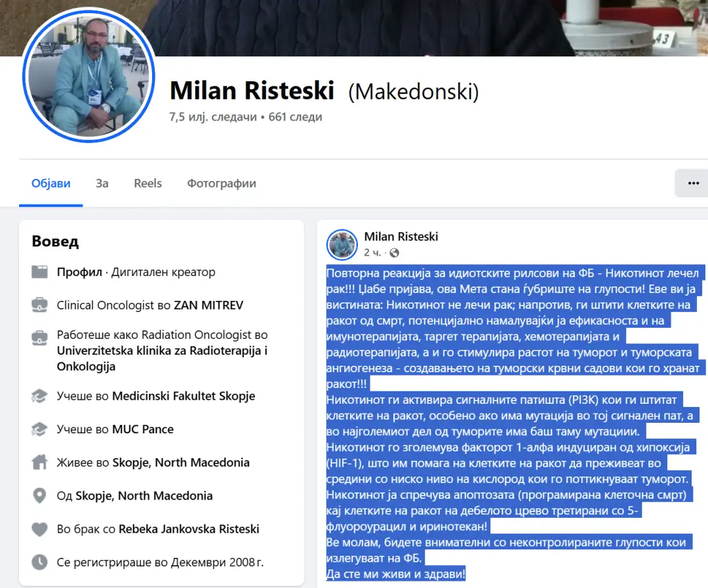
Task: Switch to the Фотографии tab
Action: 222,184
